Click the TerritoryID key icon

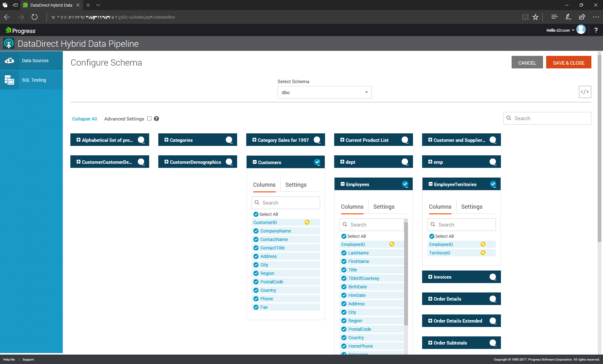tap(483, 253)
